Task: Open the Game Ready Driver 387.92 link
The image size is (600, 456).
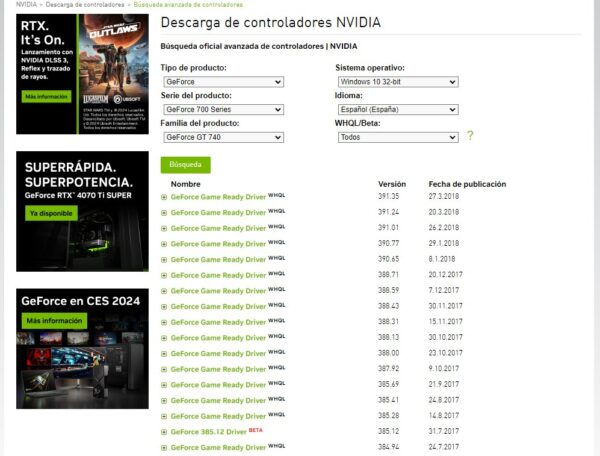Action: click(x=218, y=370)
